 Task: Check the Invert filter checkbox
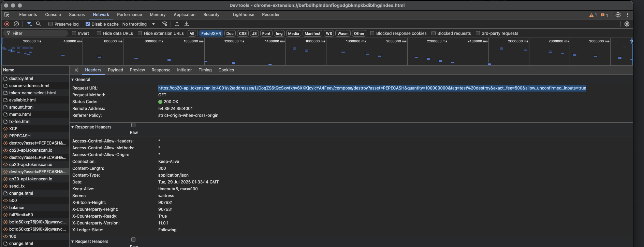pyautogui.click(x=74, y=33)
